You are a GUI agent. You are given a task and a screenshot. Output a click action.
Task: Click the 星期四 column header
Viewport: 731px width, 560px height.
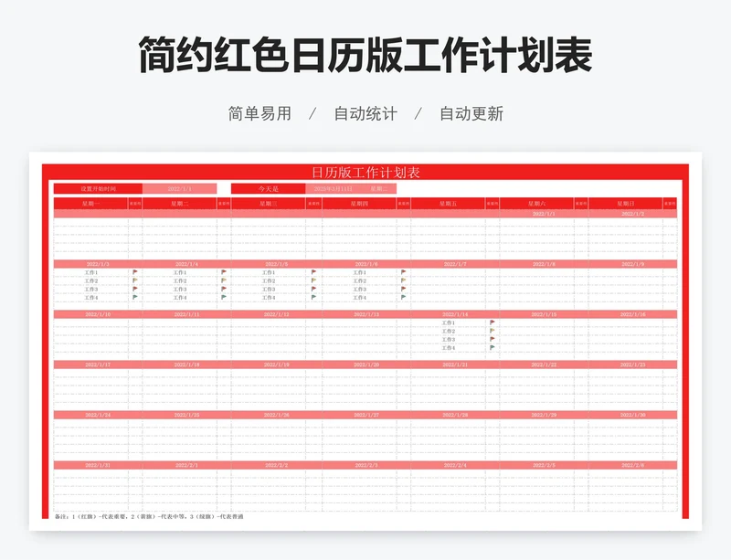tap(359, 204)
